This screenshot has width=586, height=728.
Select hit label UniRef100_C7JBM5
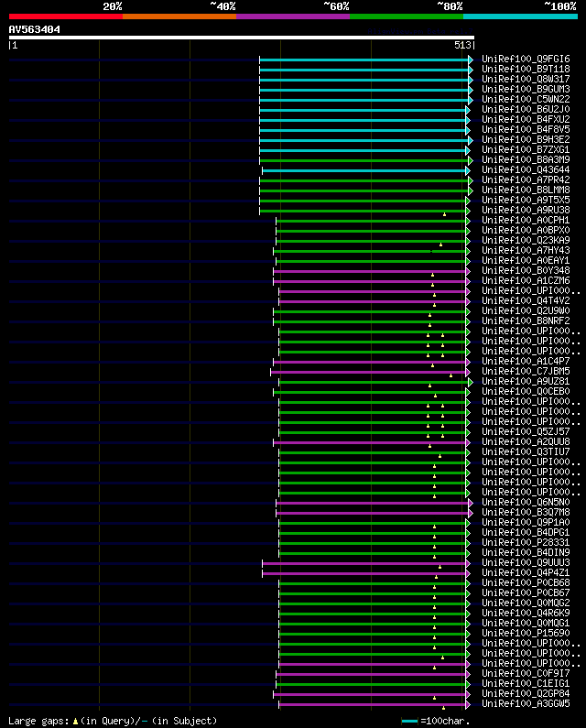pyautogui.click(x=526, y=372)
